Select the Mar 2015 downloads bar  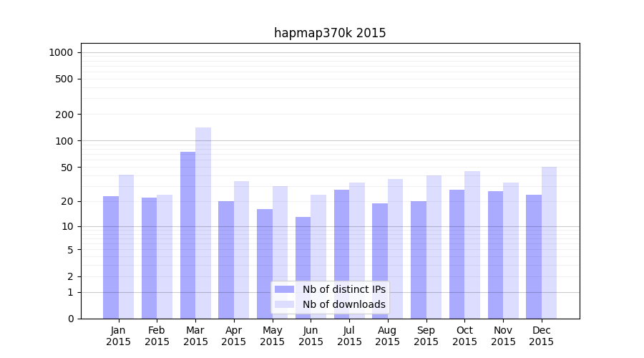(203, 223)
